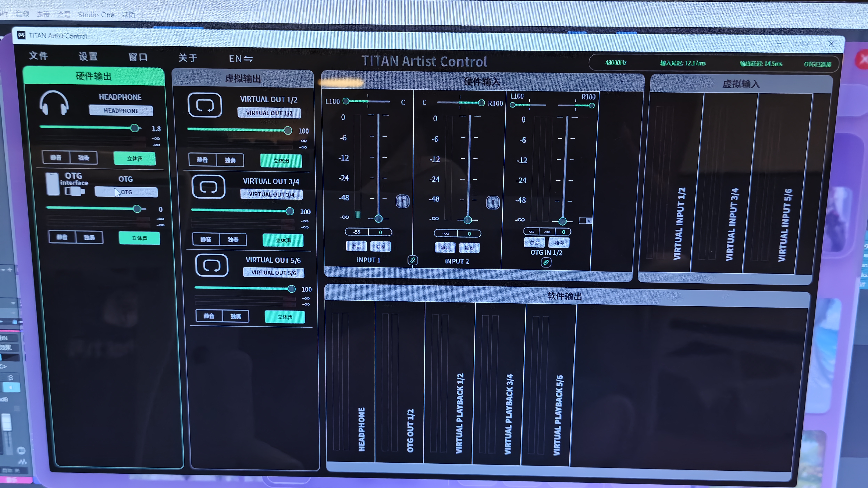This screenshot has width=868, height=488.
Task: Solo VIRTUAL OUT 3/4
Action: (x=233, y=240)
